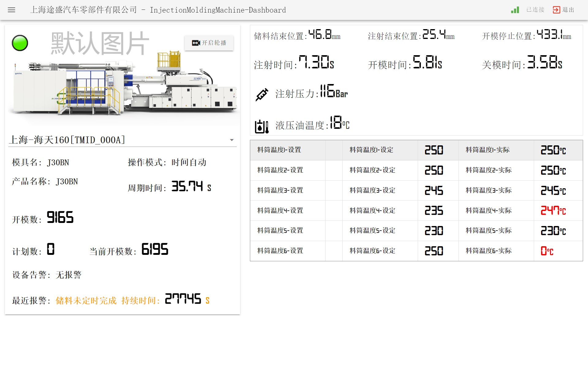Click the 开模数 value 9165

coord(60,217)
